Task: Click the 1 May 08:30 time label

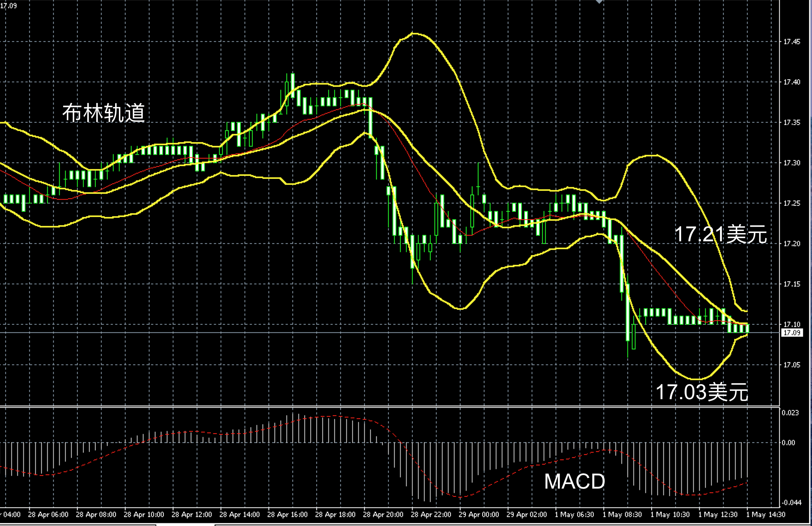Action: pos(622,515)
